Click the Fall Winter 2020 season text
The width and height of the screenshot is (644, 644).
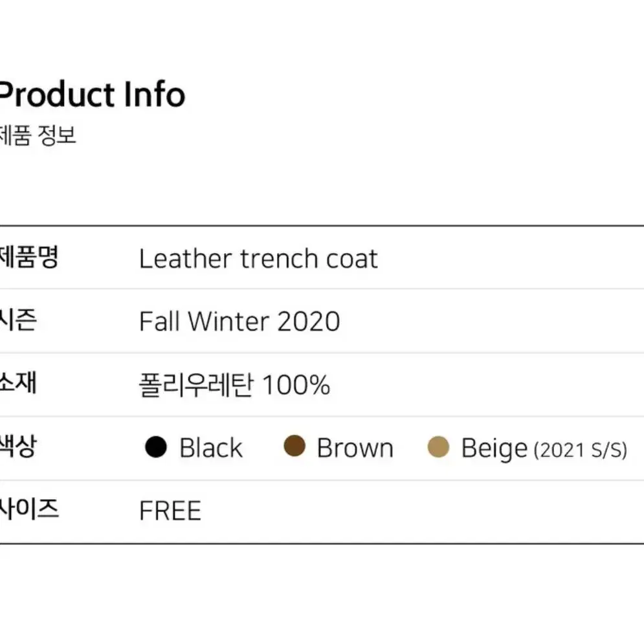click(x=240, y=321)
